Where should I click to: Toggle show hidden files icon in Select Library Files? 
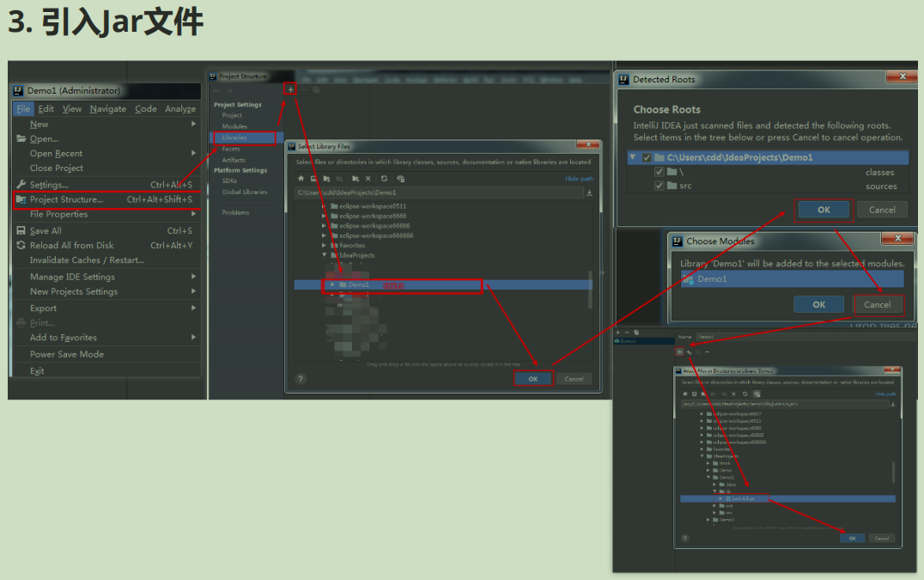[401, 179]
